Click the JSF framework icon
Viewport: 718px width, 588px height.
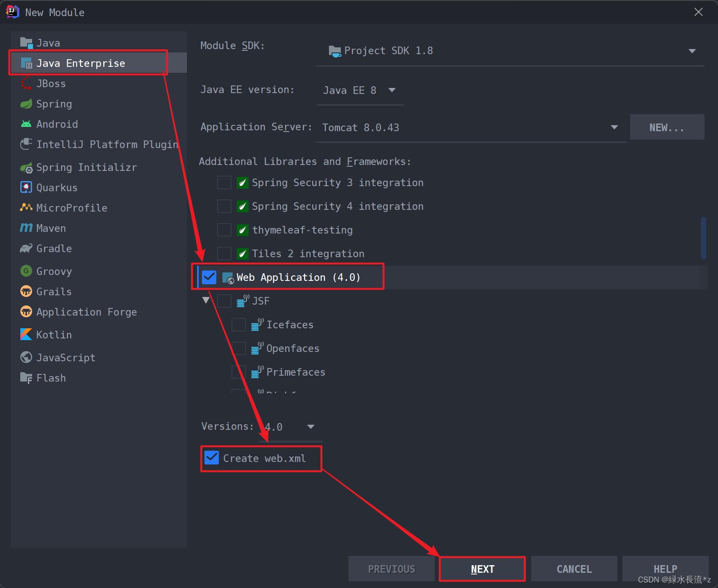point(243,301)
